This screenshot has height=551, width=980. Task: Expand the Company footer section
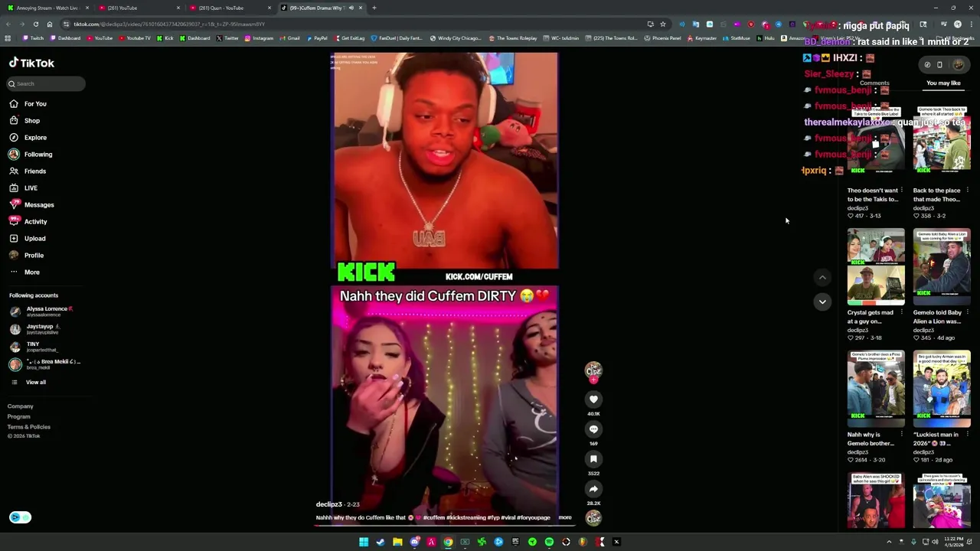click(x=21, y=406)
